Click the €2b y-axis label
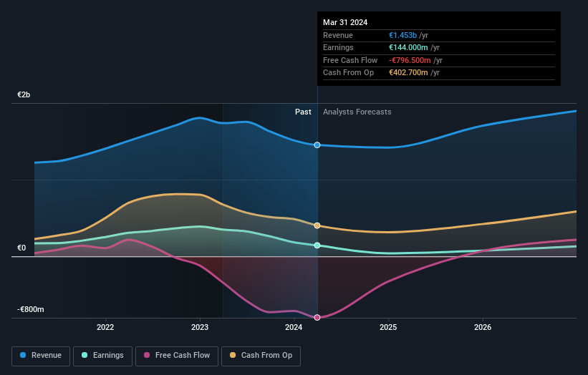This screenshot has height=375, width=588. pyautogui.click(x=24, y=94)
